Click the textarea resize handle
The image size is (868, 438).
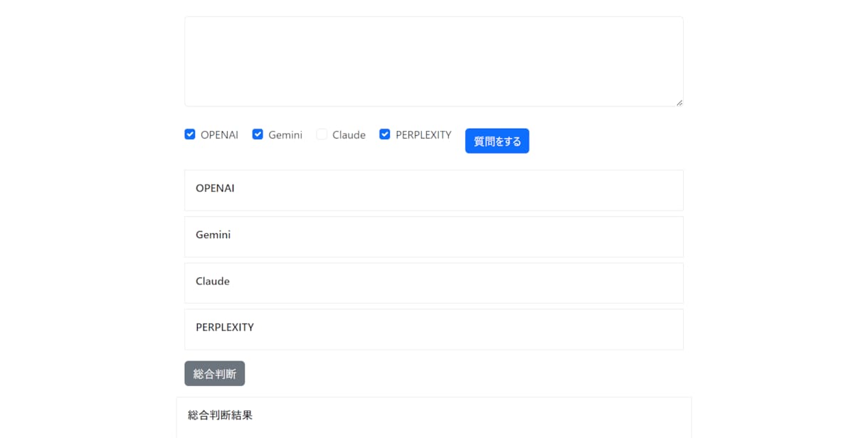(679, 102)
